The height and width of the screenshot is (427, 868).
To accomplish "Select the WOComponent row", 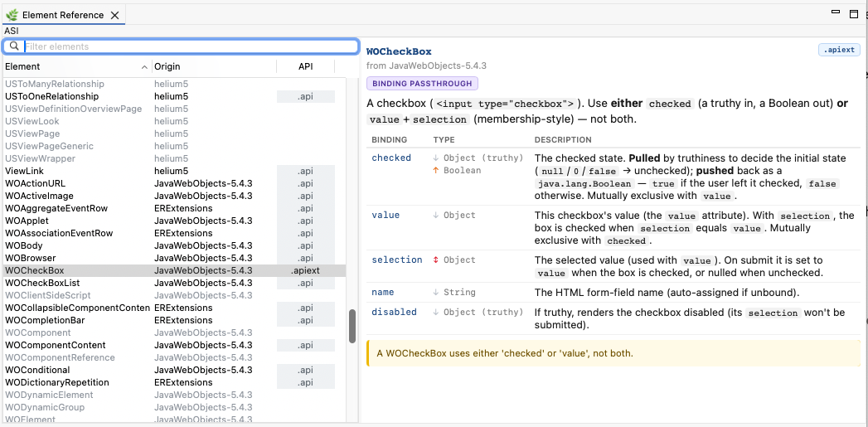I will (174, 332).
